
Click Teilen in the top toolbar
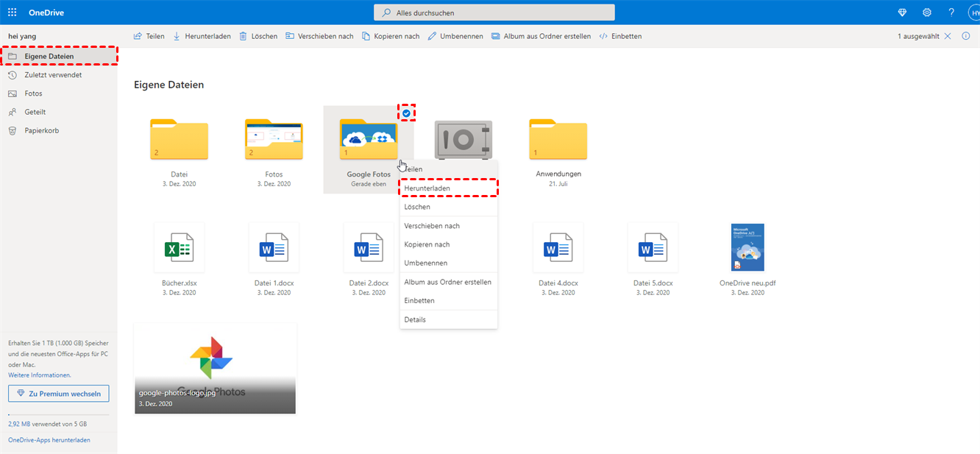click(x=149, y=36)
